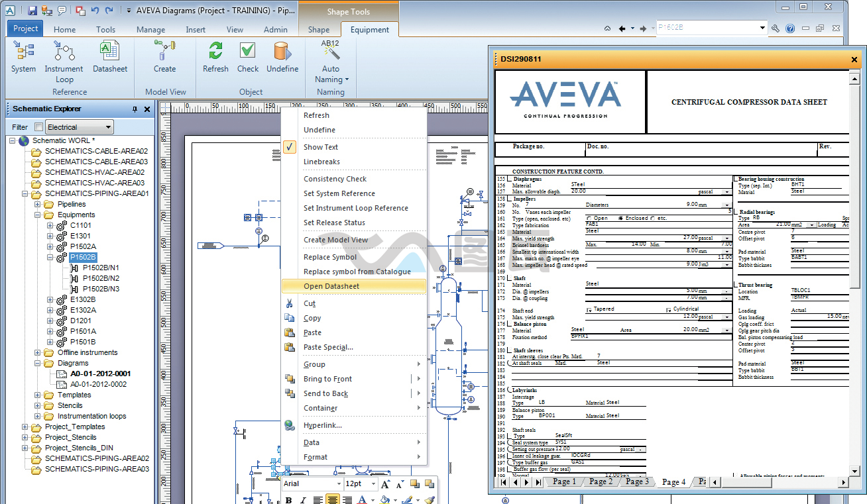The image size is (867, 504).
Task: Choose Open Datasheet from context menu
Action: [x=354, y=286]
